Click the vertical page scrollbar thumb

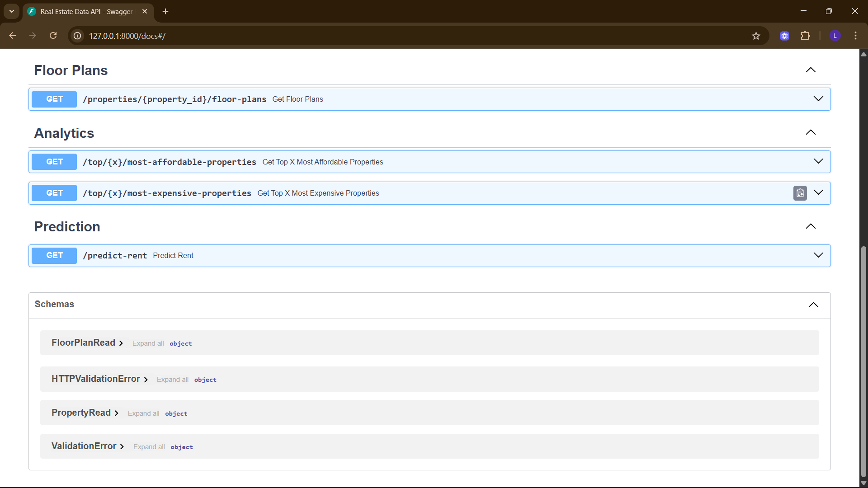point(863,361)
